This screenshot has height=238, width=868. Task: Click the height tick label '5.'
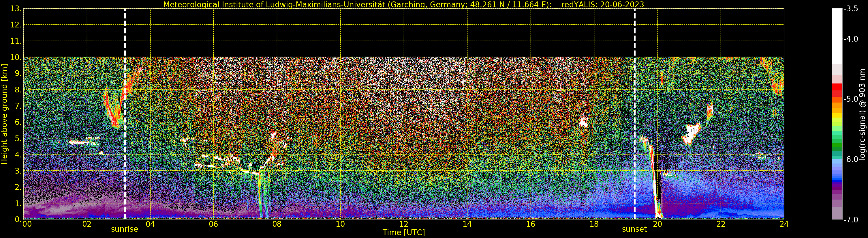click(x=18, y=138)
